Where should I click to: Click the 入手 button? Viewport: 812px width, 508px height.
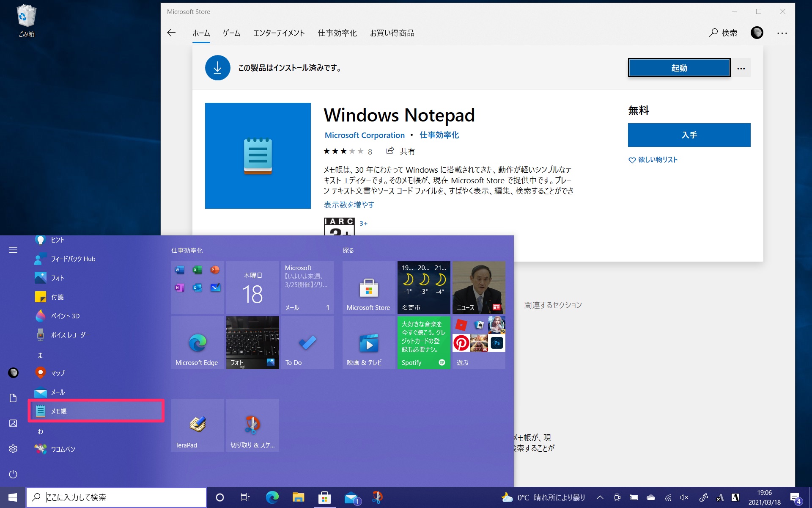pyautogui.click(x=689, y=135)
